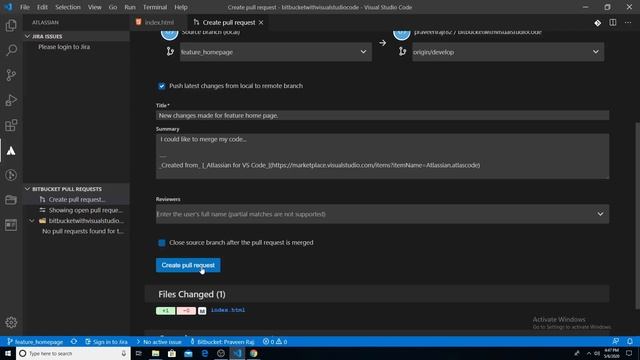Open Task View on the taskbar

139,353
